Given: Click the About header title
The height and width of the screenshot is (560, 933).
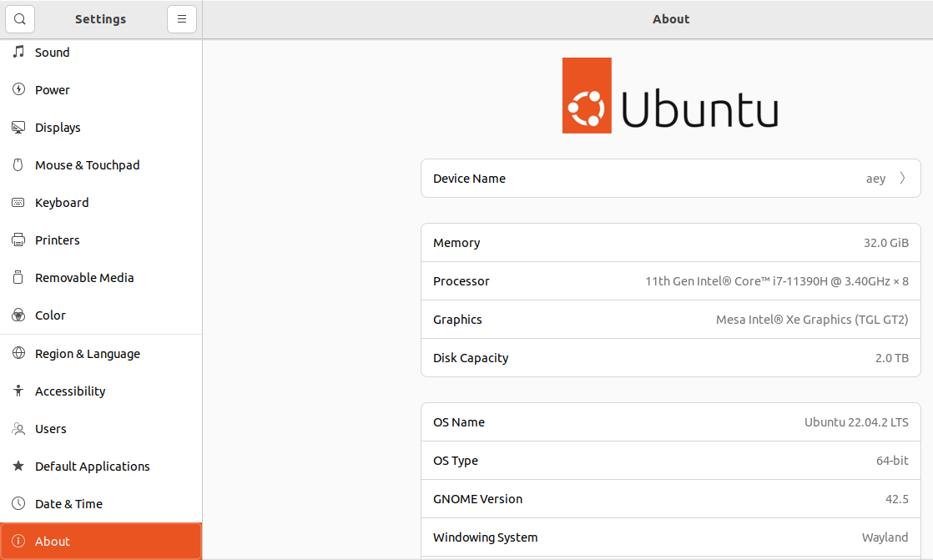Looking at the screenshot, I should tap(671, 19).
